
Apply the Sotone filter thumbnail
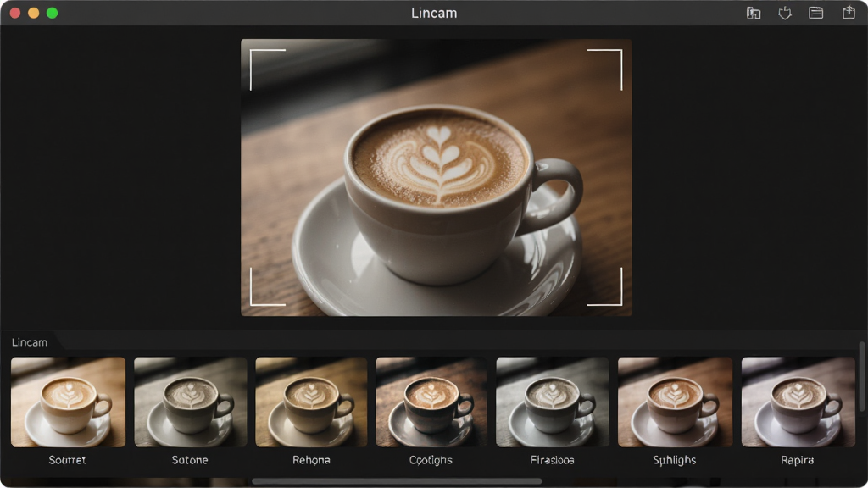[191, 402]
